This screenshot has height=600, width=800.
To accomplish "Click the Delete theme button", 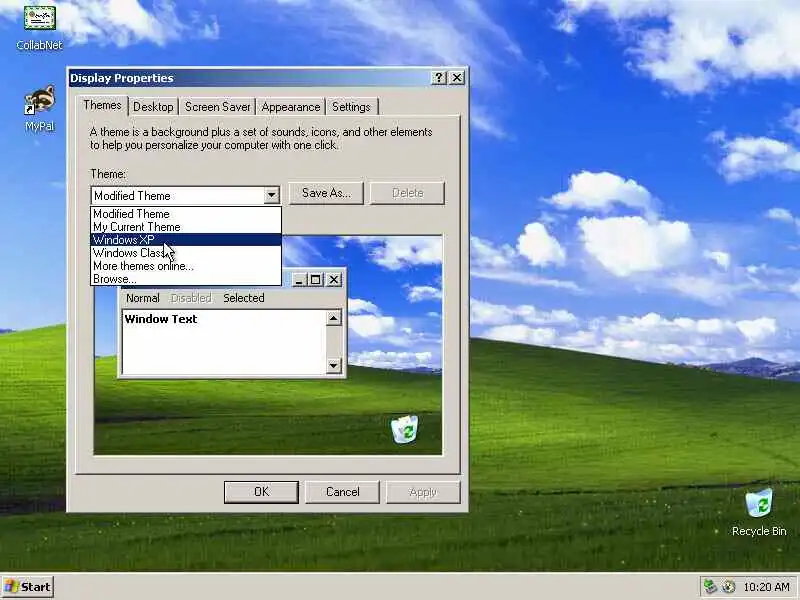I will coord(407,193).
